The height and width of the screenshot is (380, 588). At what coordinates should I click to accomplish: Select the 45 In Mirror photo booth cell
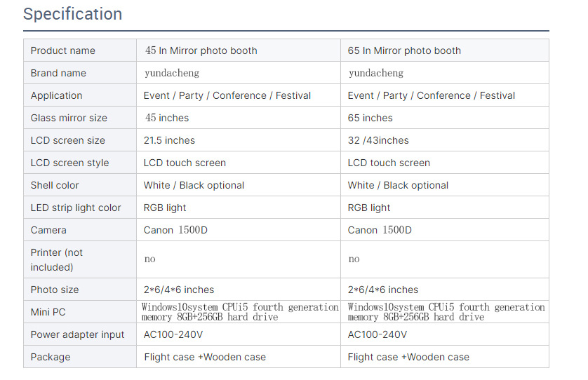(x=201, y=50)
